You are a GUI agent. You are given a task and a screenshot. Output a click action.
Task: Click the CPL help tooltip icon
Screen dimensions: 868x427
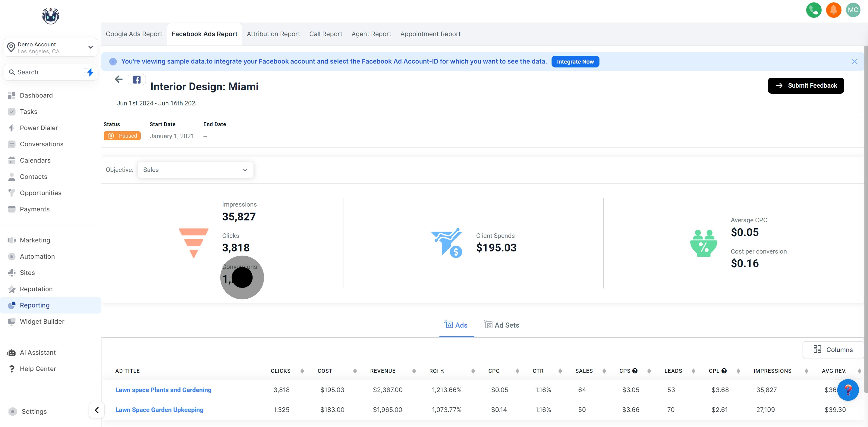(724, 371)
